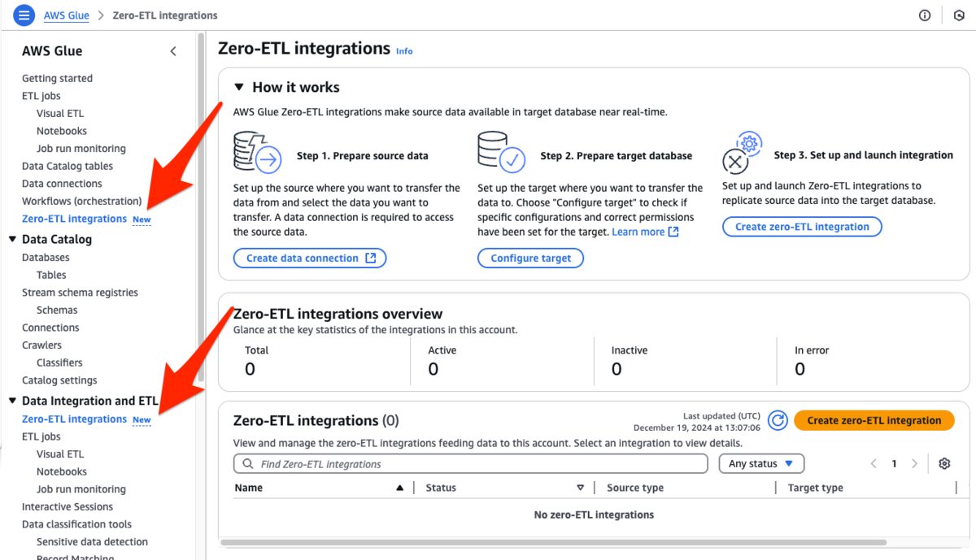Viewport: 976px width, 560px height.
Task: Click the set up and launch integration icon
Action: click(x=742, y=153)
